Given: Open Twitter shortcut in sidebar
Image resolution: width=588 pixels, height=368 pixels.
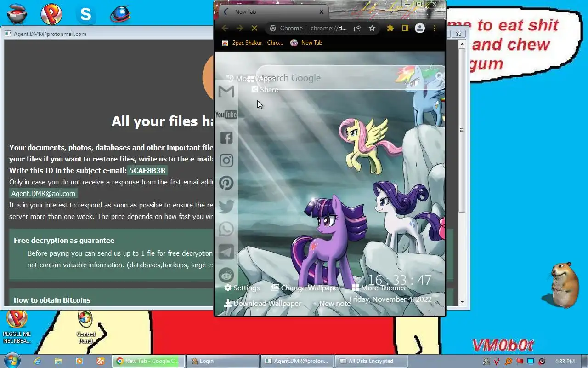Looking at the screenshot, I should pyautogui.click(x=226, y=206).
